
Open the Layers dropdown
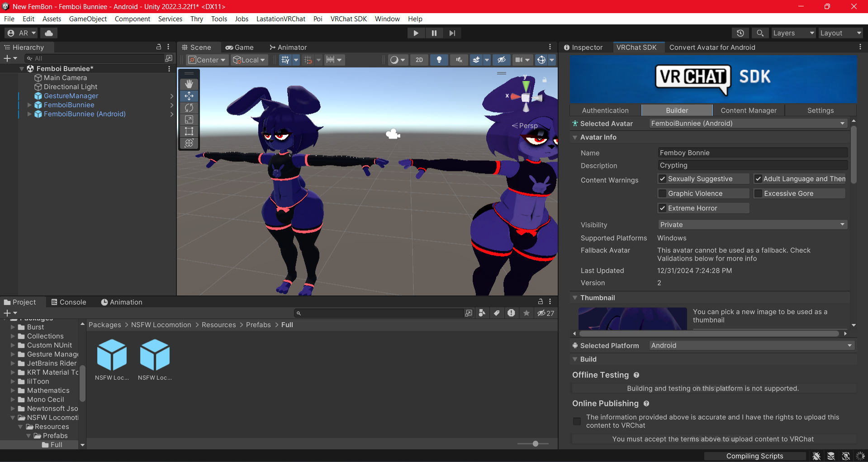coord(793,33)
